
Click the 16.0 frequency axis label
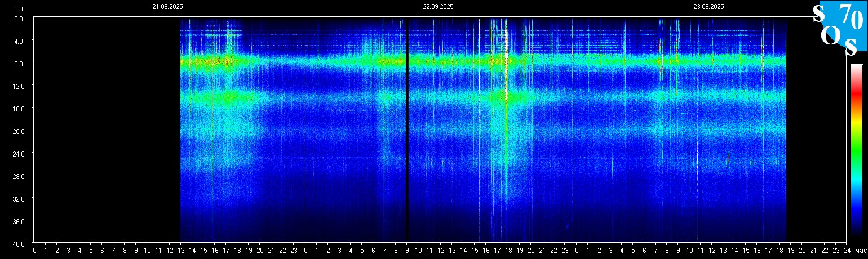(x=17, y=108)
